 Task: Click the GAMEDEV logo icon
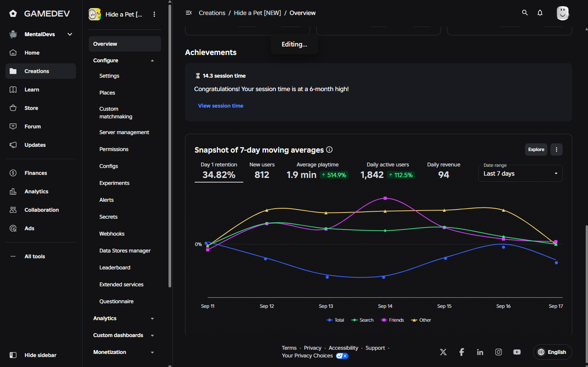pos(13,14)
